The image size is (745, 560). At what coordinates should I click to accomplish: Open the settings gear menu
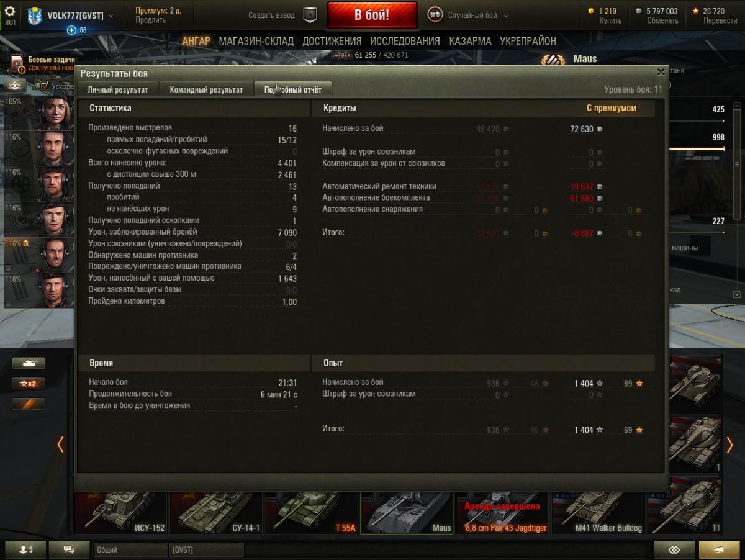tap(10, 11)
